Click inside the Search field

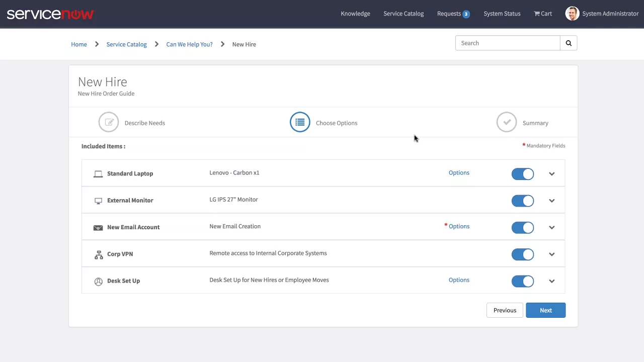point(503,43)
